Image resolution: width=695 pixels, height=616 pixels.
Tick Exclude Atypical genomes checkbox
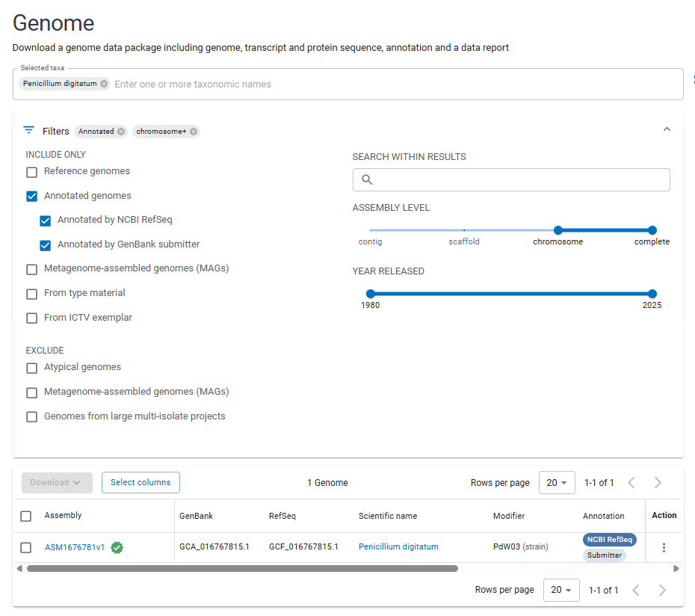pos(31,368)
